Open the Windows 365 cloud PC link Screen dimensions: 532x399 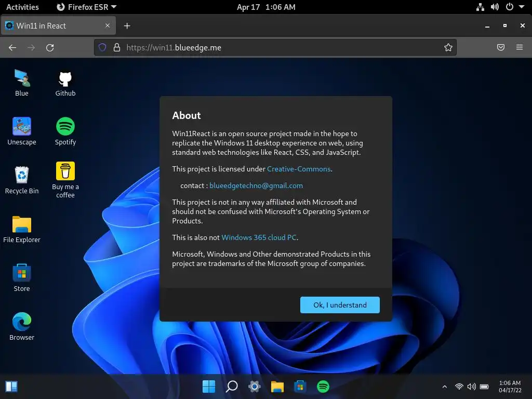coord(259,237)
